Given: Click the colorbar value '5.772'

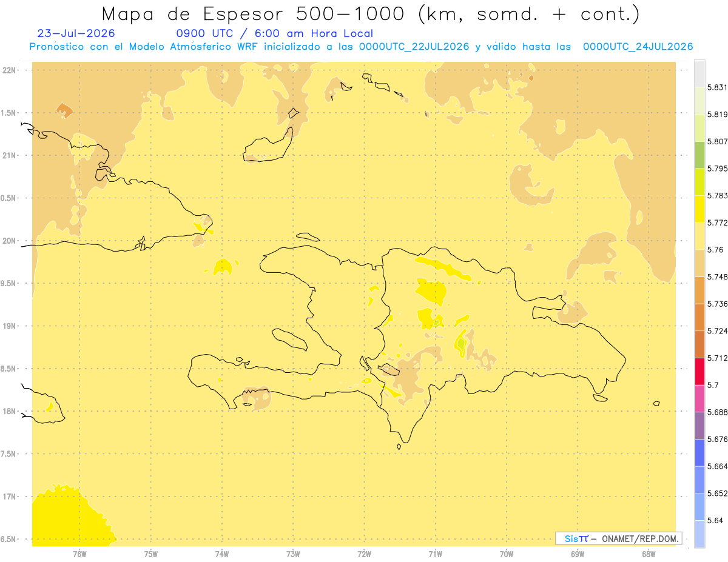Looking at the screenshot, I should [x=716, y=222].
